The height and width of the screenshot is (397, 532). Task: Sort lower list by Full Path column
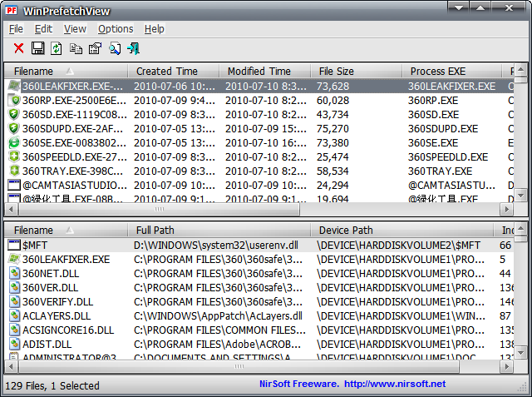point(155,230)
